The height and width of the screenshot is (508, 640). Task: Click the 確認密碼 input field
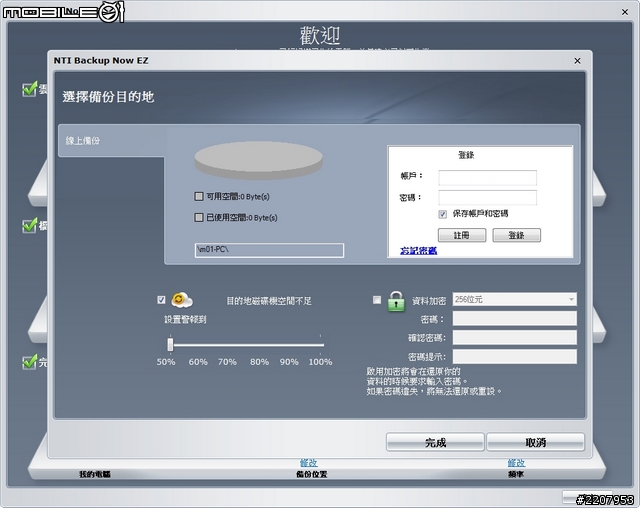click(514, 337)
